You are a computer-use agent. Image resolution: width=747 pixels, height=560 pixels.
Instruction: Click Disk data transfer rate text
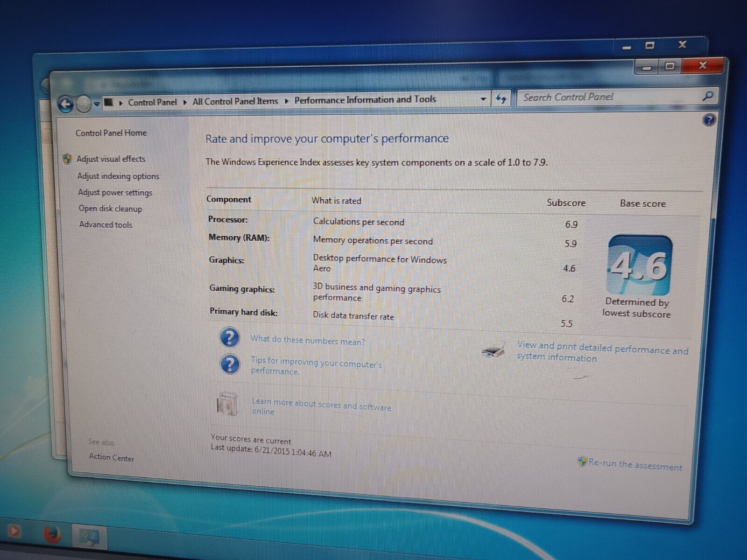coord(353,315)
